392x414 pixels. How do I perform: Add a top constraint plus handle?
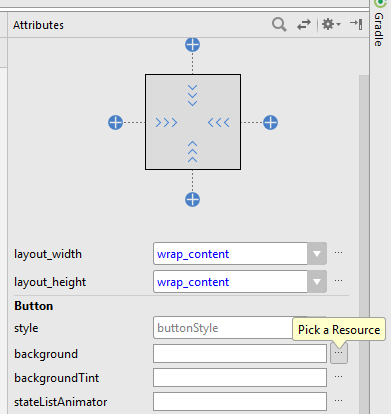tap(192, 45)
